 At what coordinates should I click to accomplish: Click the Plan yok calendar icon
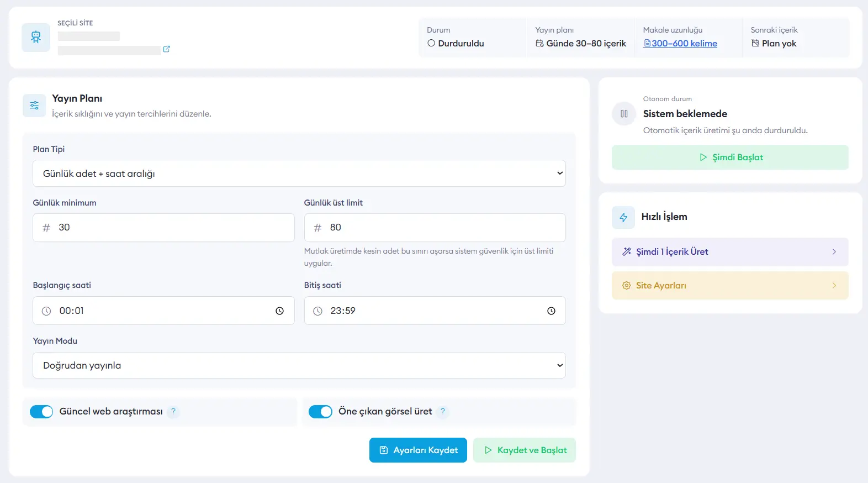(755, 43)
